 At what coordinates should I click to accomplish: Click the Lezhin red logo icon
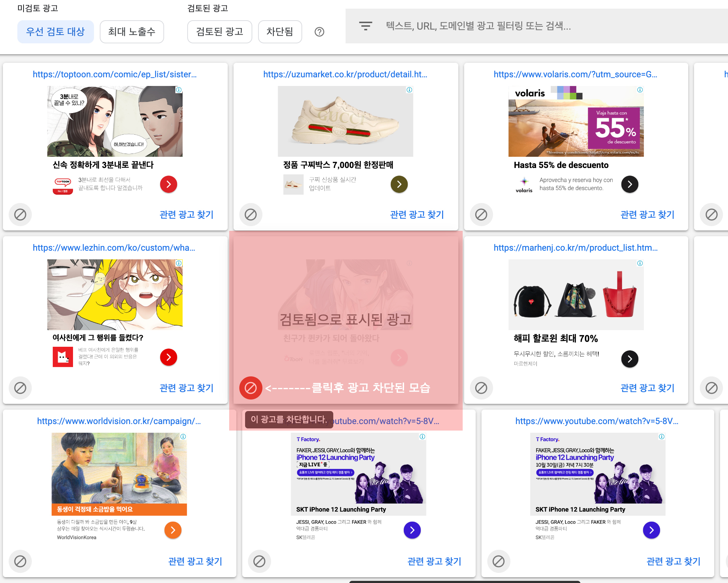click(x=63, y=357)
